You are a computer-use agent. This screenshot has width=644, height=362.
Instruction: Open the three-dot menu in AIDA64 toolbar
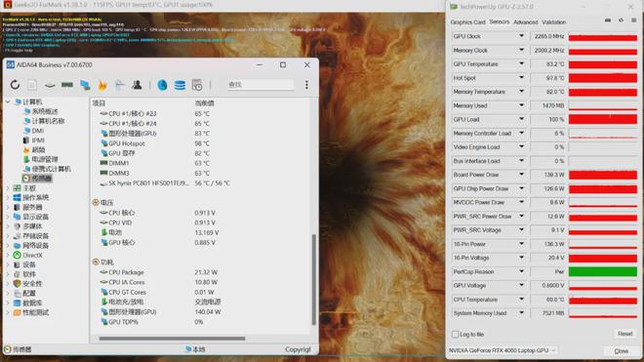click(x=306, y=85)
